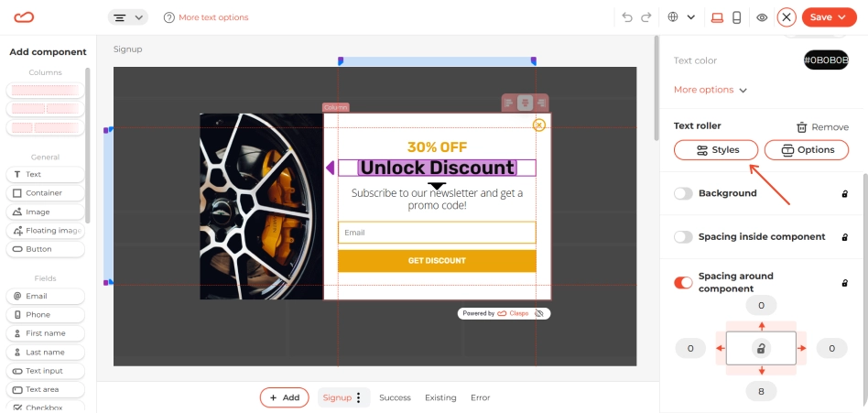Expand More options section
Image resolution: width=868 pixels, height=413 pixels.
(711, 90)
